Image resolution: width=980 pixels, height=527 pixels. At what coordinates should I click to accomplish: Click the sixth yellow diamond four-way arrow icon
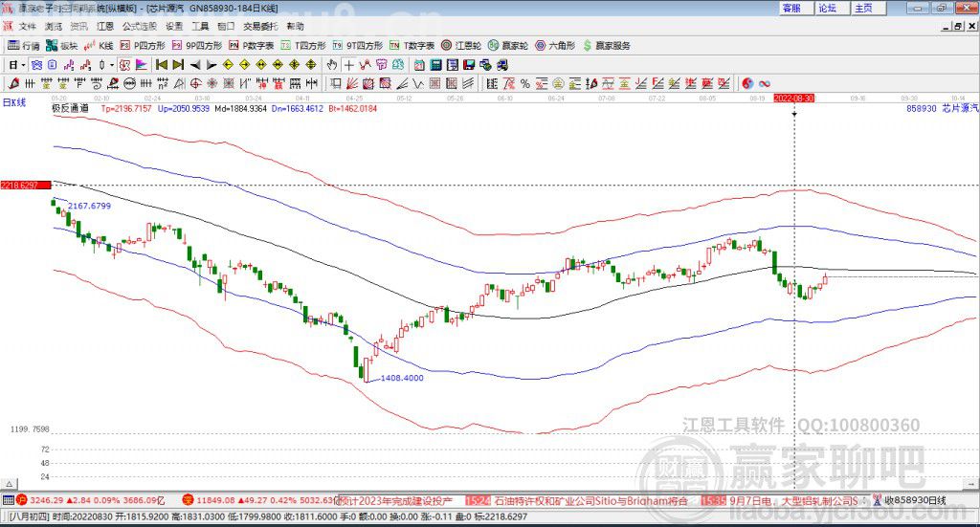pos(311,65)
